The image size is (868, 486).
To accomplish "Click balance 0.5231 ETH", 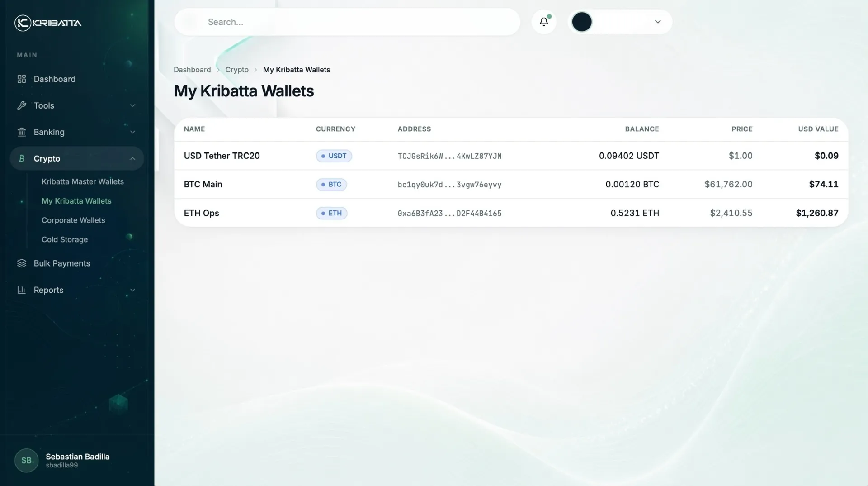I will pyautogui.click(x=635, y=213).
